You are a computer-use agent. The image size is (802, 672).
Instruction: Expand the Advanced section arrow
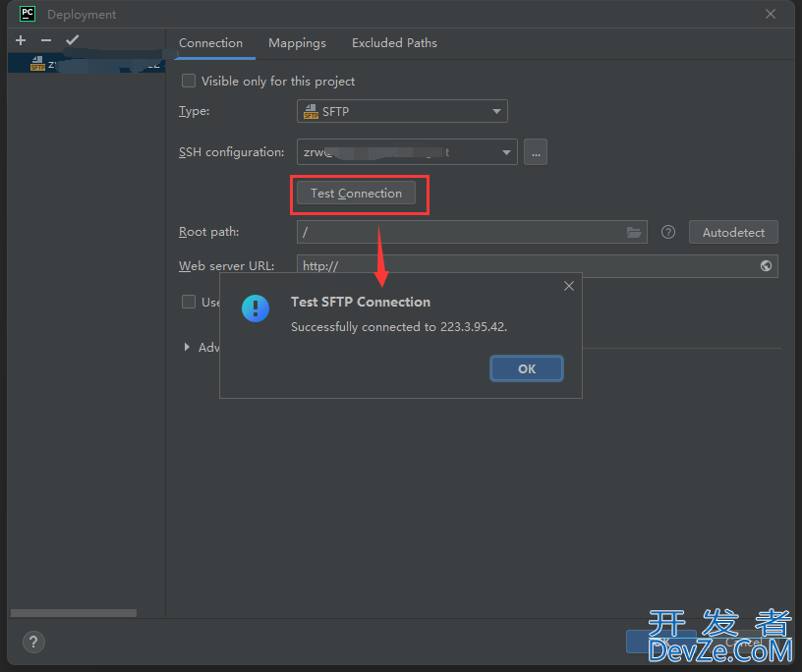pyautogui.click(x=187, y=347)
